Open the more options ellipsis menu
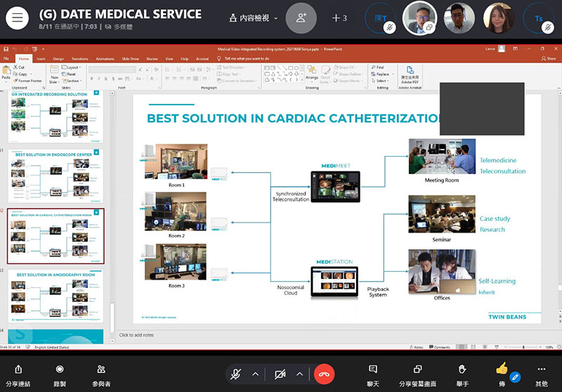562x392 pixels. (541, 369)
